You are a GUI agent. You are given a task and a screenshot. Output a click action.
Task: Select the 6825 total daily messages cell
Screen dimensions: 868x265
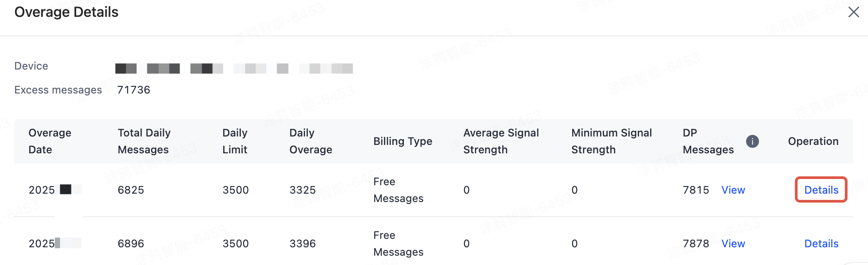coord(131,190)
